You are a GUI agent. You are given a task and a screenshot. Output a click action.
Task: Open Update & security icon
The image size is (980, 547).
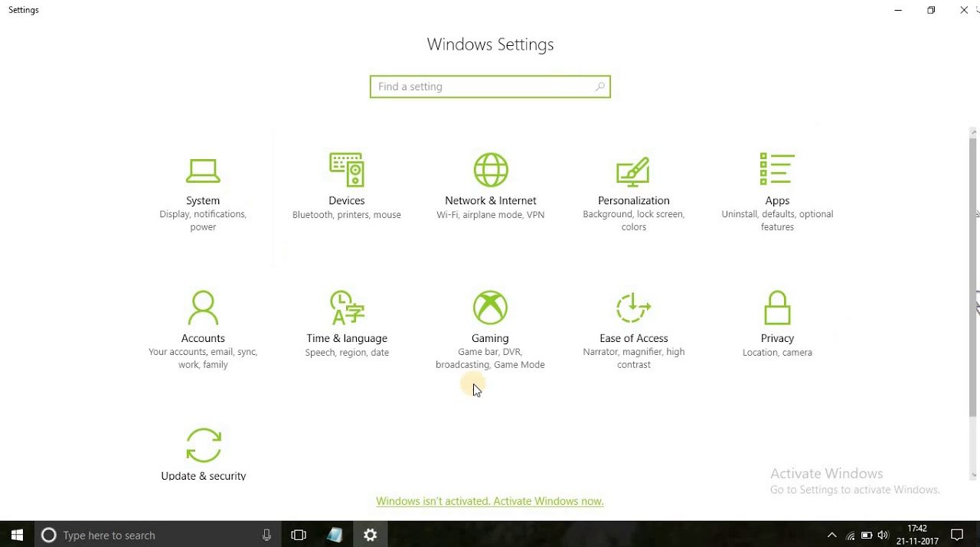(204, 445)
